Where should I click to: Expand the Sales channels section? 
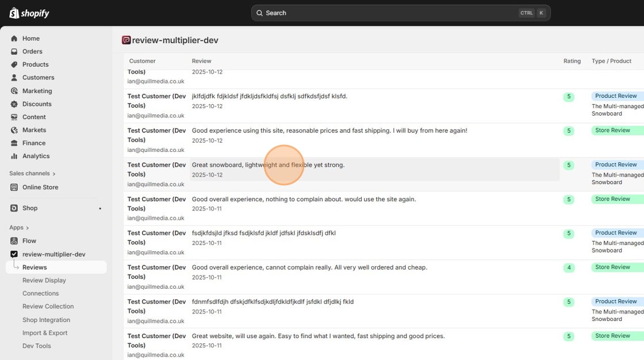click(x=32, y=174)
